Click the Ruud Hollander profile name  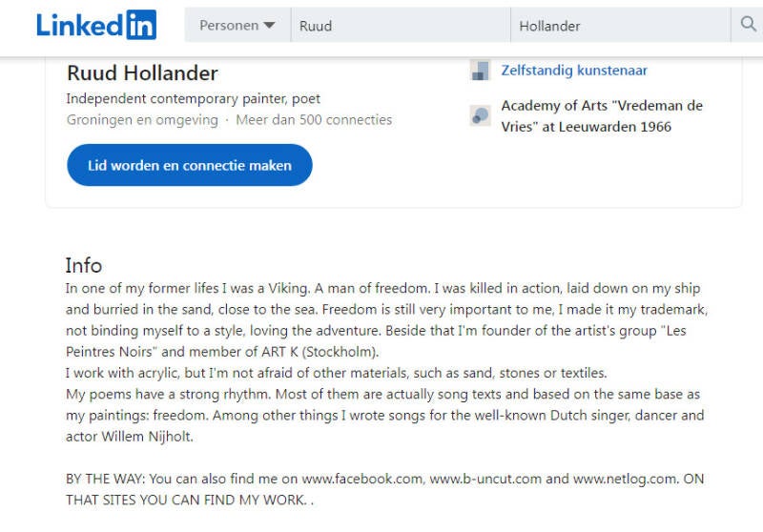pyautogui.click(x=142, y=73)
